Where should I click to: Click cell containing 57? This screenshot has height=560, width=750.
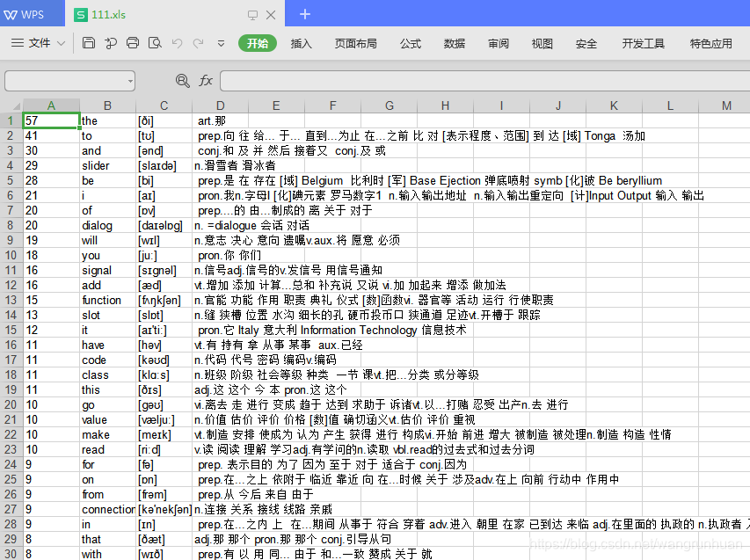(x=51, y=120)
